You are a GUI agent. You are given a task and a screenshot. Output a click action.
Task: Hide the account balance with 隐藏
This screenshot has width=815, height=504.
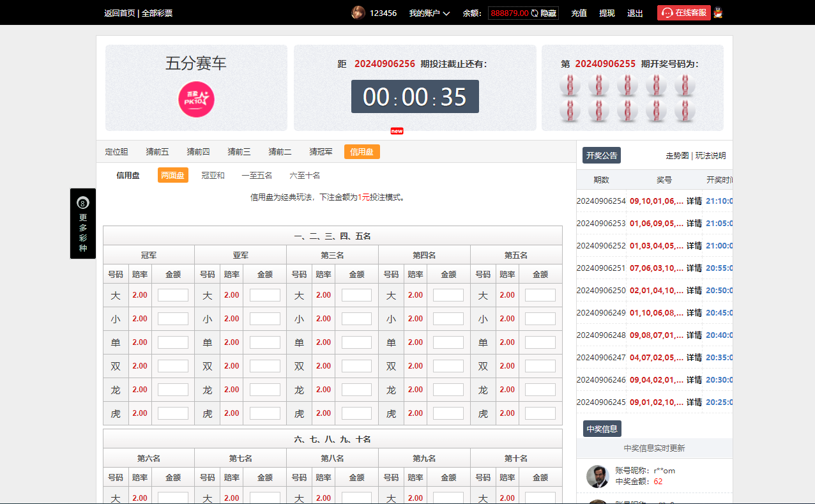pyautogui.click(x=548, y=13)
